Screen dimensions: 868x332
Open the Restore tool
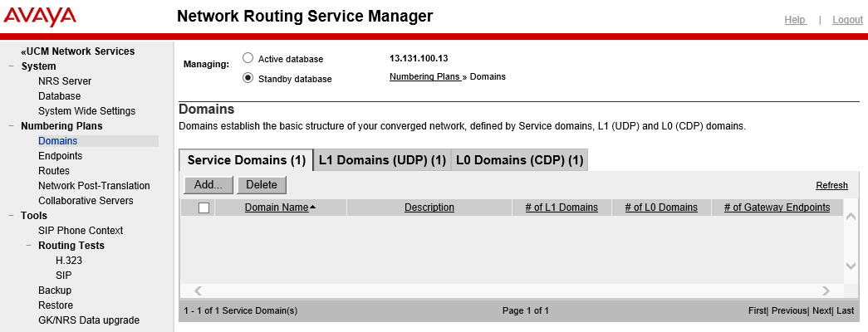click(55, 305)
